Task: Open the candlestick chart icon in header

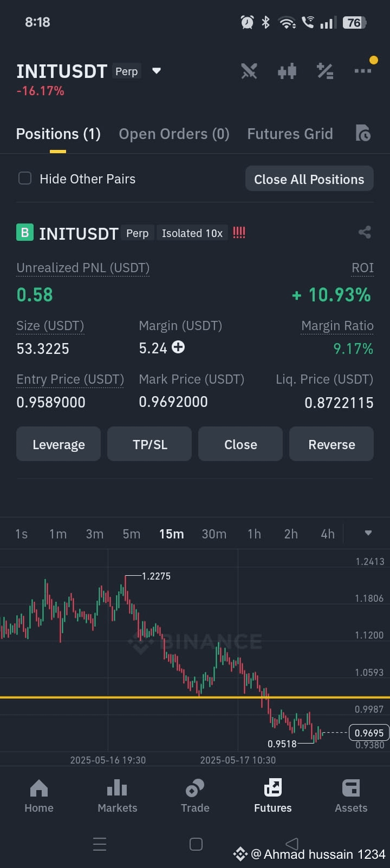Action: tap(287, 71)
